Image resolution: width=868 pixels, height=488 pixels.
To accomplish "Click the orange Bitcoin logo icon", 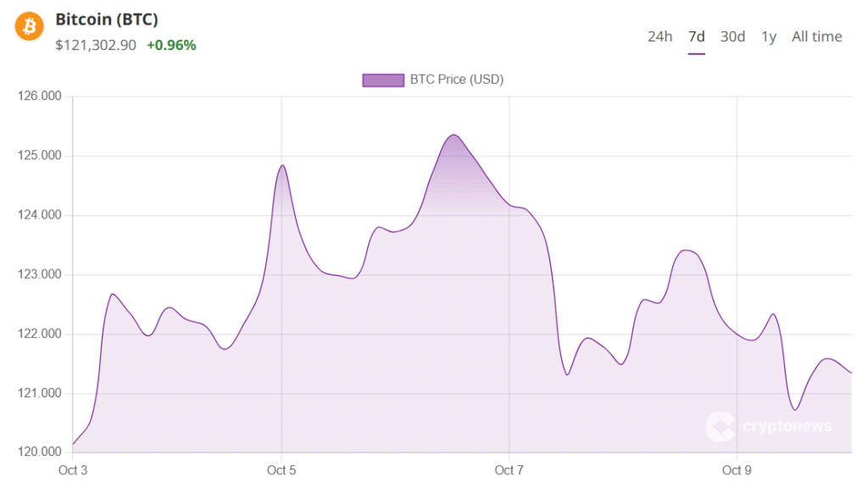I will [x=29, y=26].
